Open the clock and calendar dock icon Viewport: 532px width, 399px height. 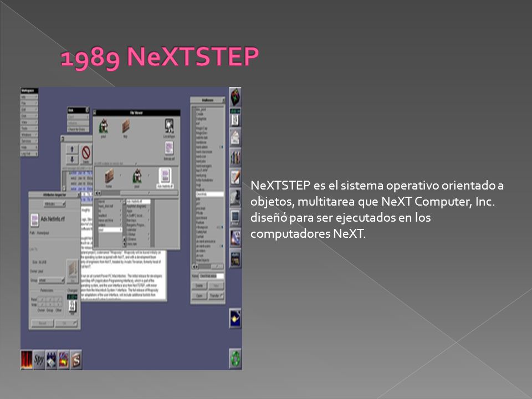(236, 117)
